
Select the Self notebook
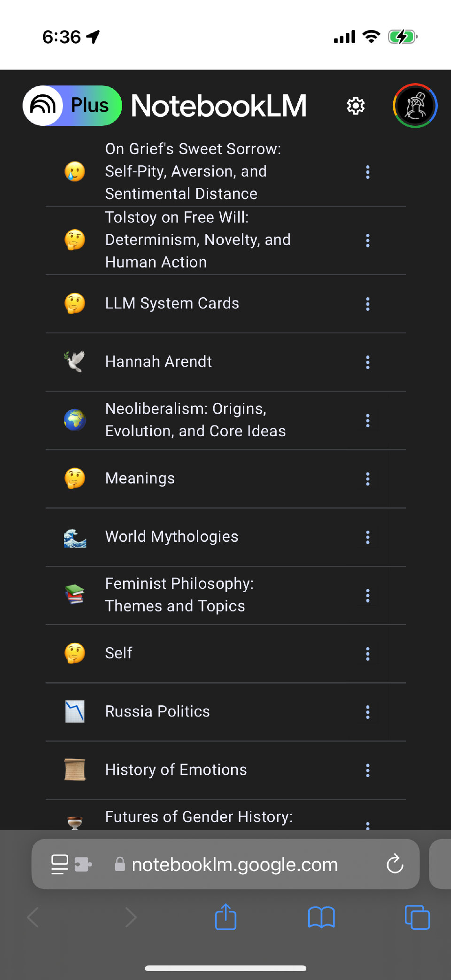tap(119, 653)
